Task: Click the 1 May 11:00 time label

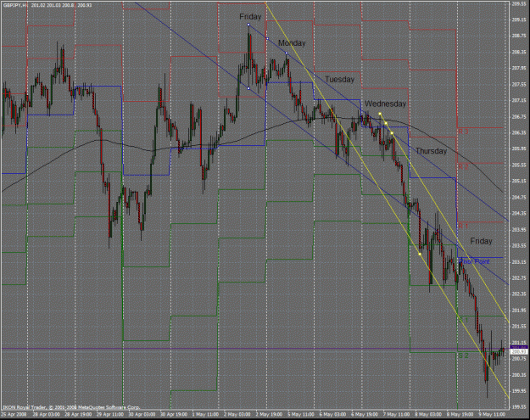Action: tap(205, 414)
